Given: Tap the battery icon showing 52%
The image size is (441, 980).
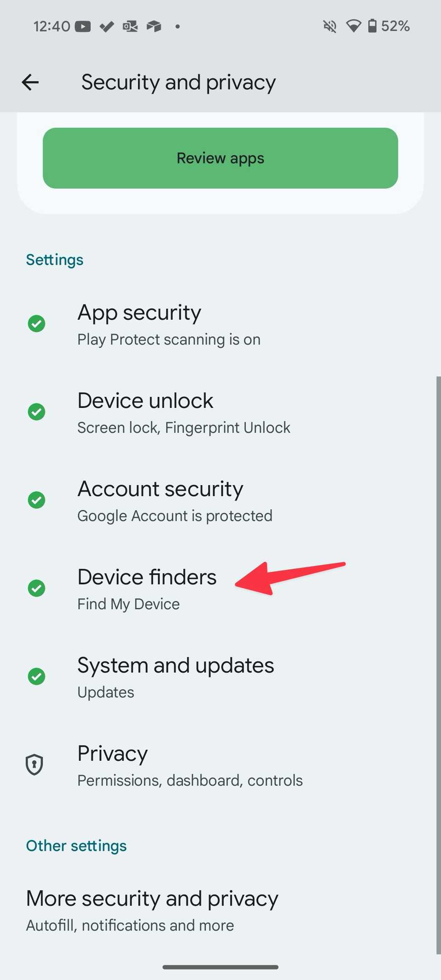Looking at the screenshot, I should pyautogui.click(x=373, y=26).
